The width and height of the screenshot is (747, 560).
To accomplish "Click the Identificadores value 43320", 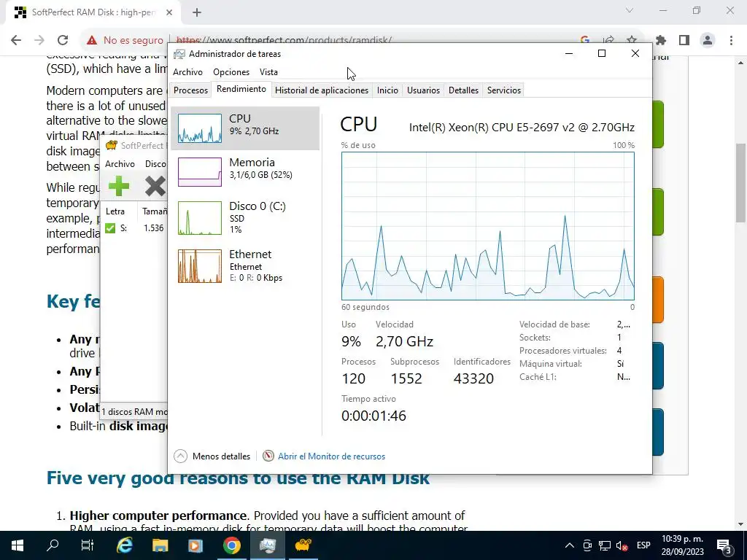I will pos(473,378).
